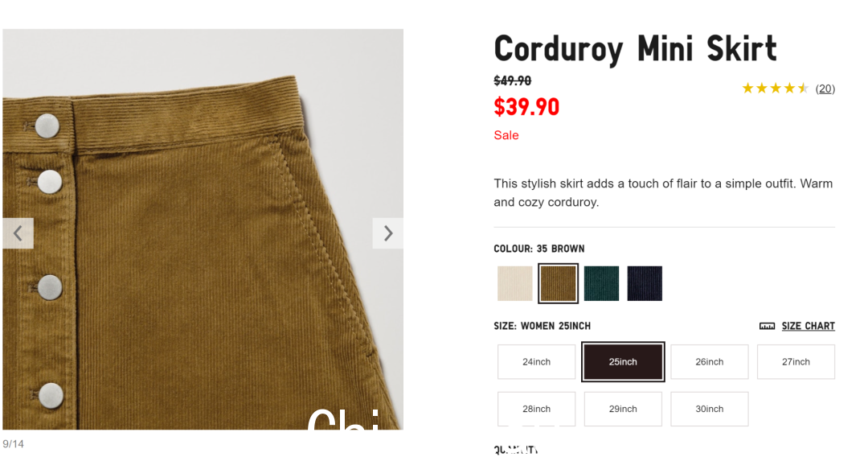Select the brown colour swatch
Screen dimensions: 868x457
coord(558,283)
